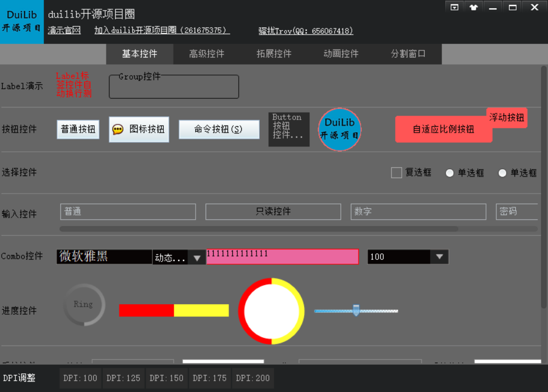Open the 加入duilib开源项目圈 link
The image size is (548, 392).
162,30
